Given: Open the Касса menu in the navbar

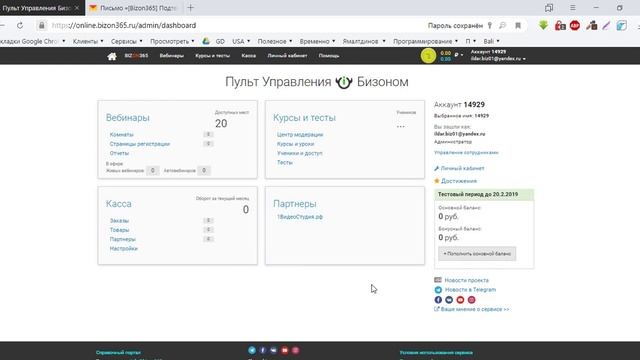Looking at the screenshot, I should pyautogui.click(x=249, y=56).
